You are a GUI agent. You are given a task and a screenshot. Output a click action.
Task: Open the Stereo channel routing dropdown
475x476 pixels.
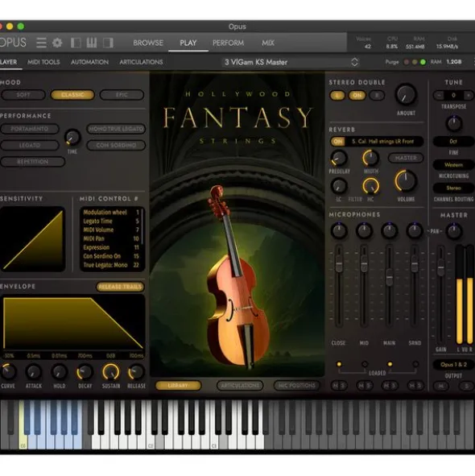[453, 188]
